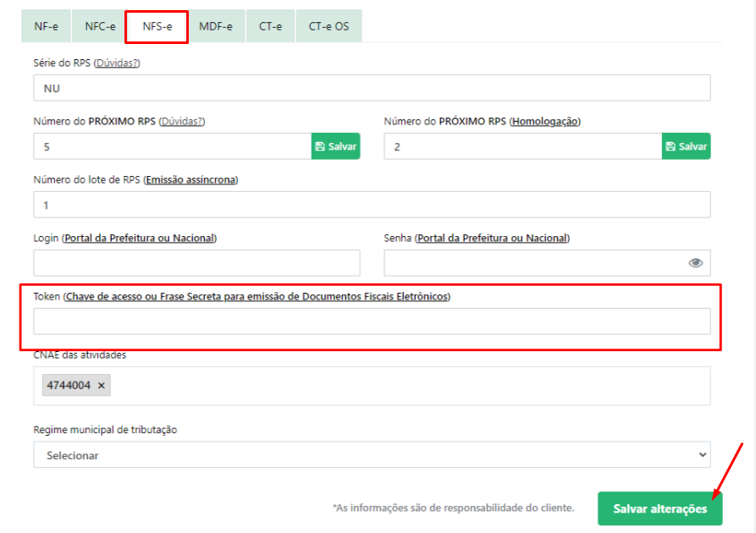Select the NFS-e tab

tap(157, 26)
